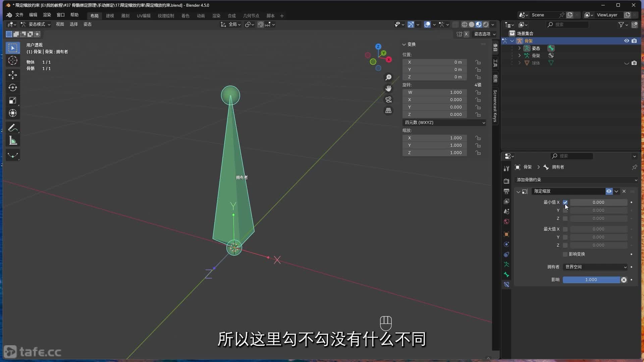This screenshot has width=644, height=362.
Task: Click the 骨架 breadcrumb in properties
Action: (x=528, y=167)
